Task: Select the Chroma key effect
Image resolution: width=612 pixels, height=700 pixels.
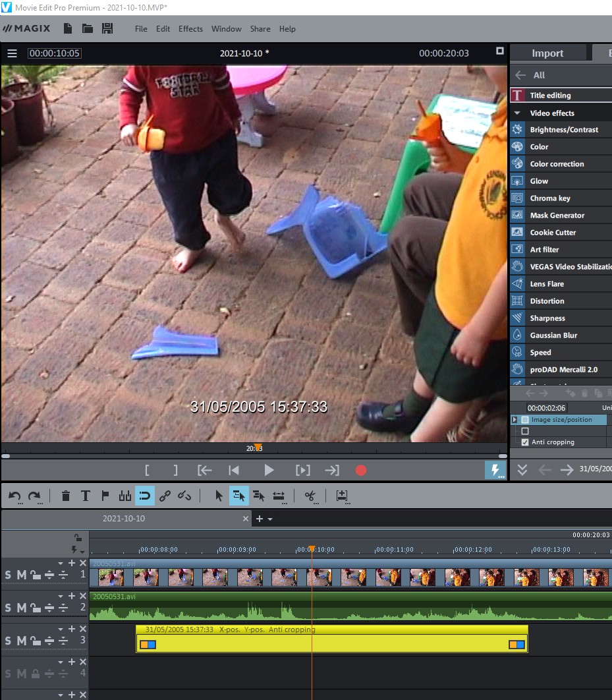Action: 549,198
